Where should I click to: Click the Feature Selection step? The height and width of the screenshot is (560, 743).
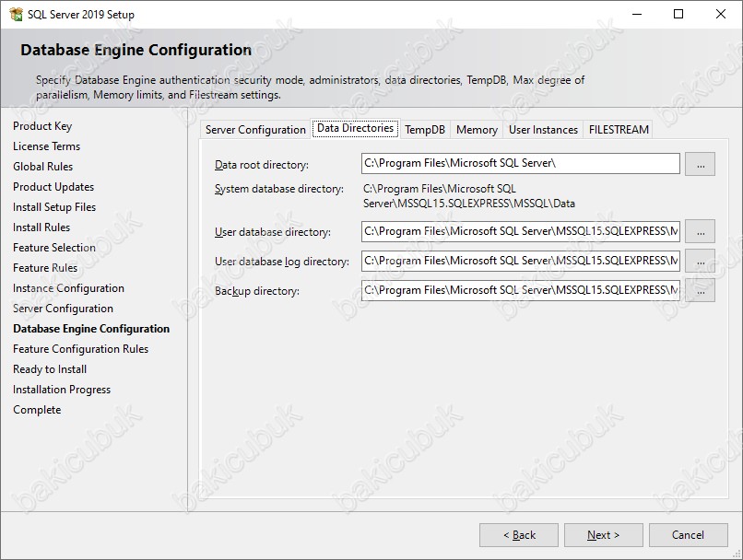[54, 248]
